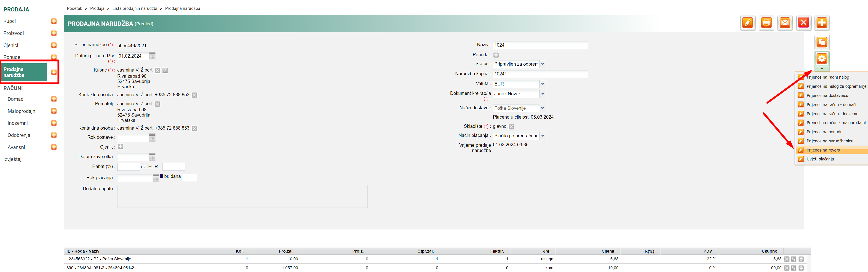Open Izvještaji in the sidebar
The height and width of the screenshot is (272, 868).
[13, 159]
